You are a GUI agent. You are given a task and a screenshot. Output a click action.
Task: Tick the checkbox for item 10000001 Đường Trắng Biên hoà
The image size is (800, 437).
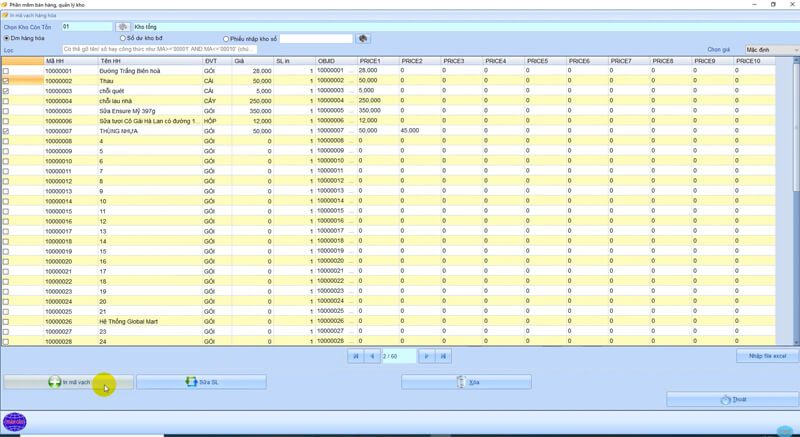[x=7, y=71]
